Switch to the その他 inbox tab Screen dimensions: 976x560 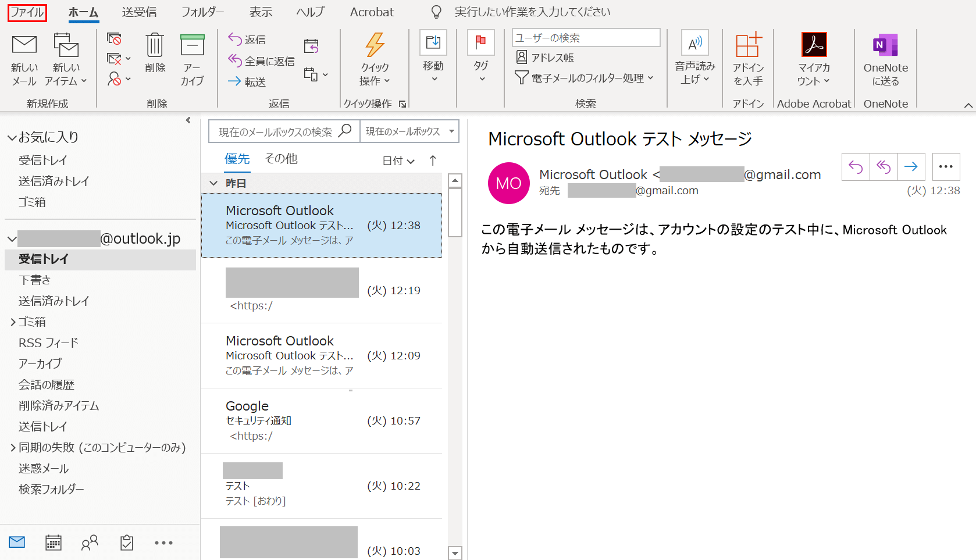pos(281,159)
